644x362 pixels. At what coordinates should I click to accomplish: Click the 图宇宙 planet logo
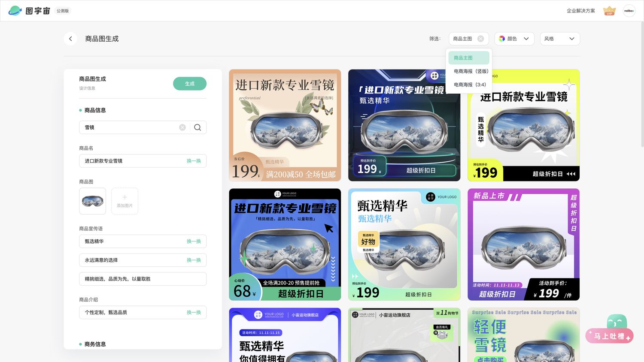point(15,11)
